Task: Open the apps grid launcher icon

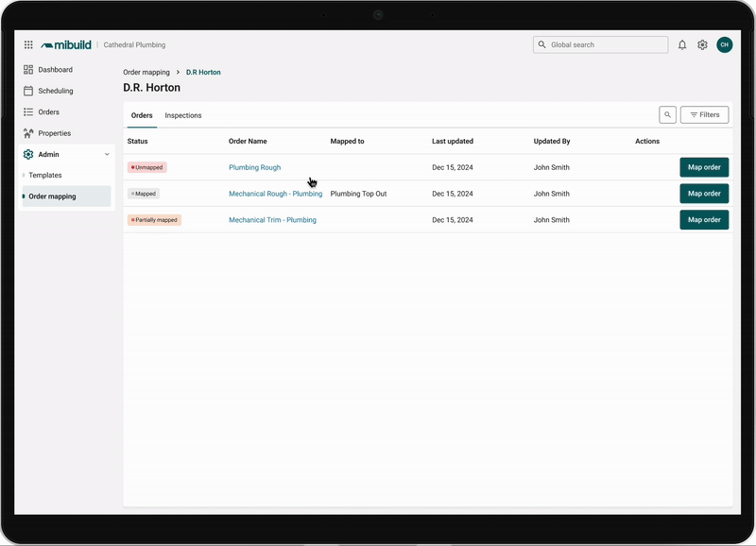Action: click(28, 44)
